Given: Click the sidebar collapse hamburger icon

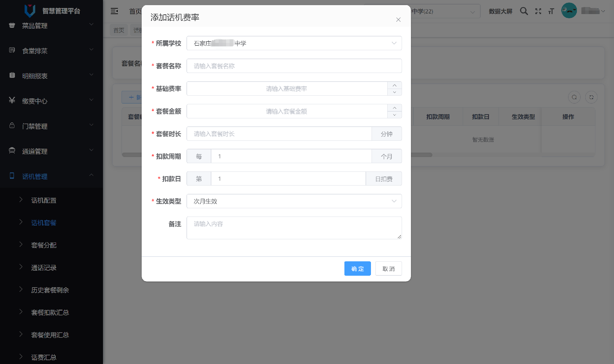Looking at the screenshot, I should pyautogui.click(x=114, y=11).
